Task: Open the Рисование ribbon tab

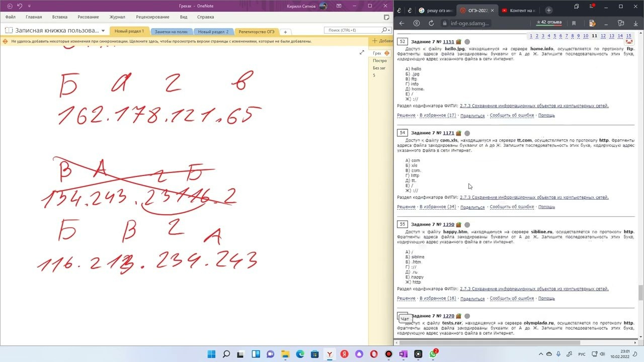Action: coord(88,17)
